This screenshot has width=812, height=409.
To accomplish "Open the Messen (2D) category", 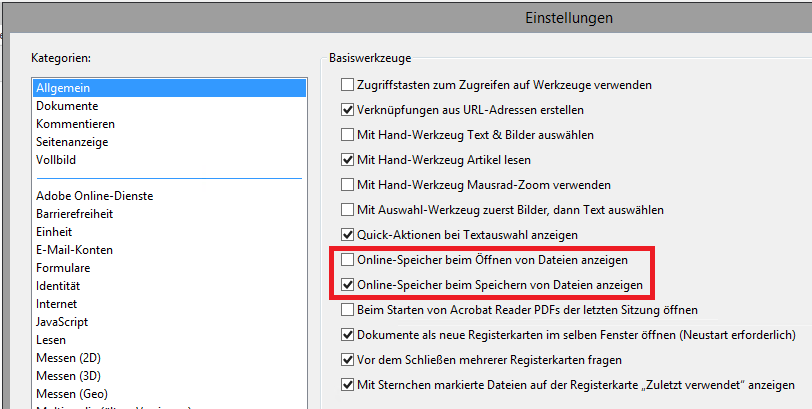I will pyautogui.click(x=69, y=358).
